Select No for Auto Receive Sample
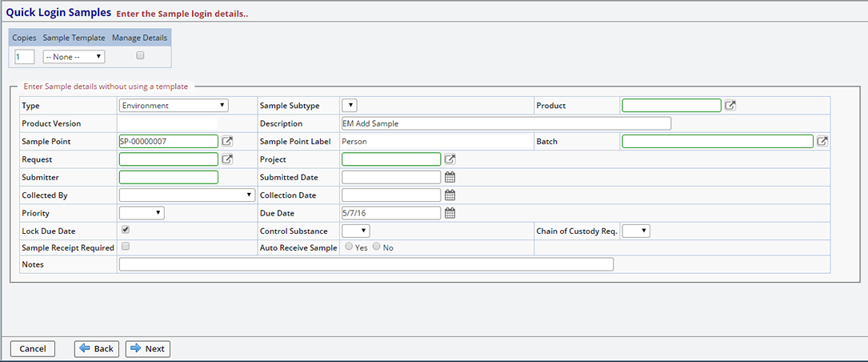Viewport: 868px width, 362px height. [x=377, y=247]
